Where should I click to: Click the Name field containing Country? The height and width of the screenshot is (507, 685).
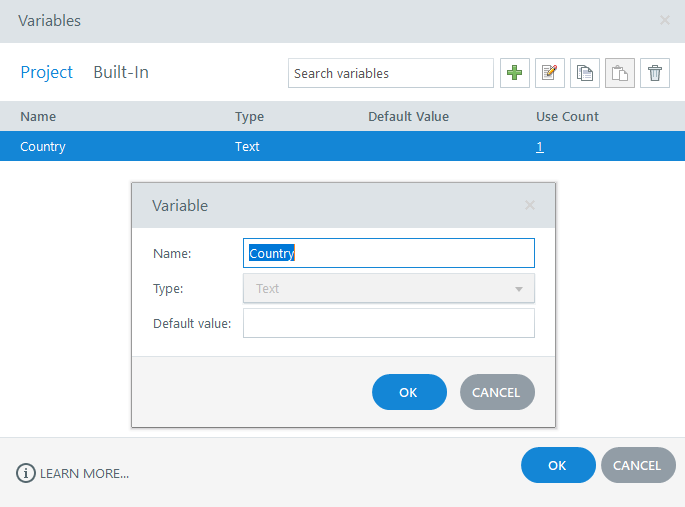tap(389, 253)
